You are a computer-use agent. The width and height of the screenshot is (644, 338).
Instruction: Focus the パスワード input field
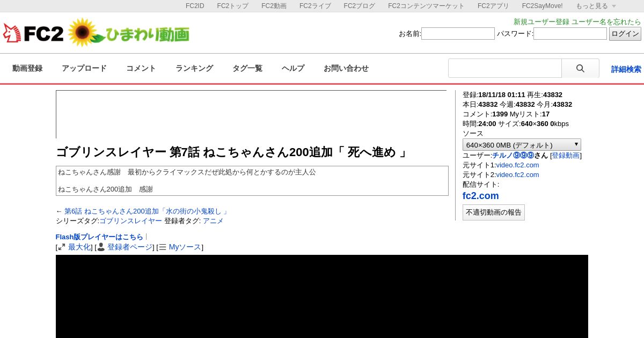[570, 34]
